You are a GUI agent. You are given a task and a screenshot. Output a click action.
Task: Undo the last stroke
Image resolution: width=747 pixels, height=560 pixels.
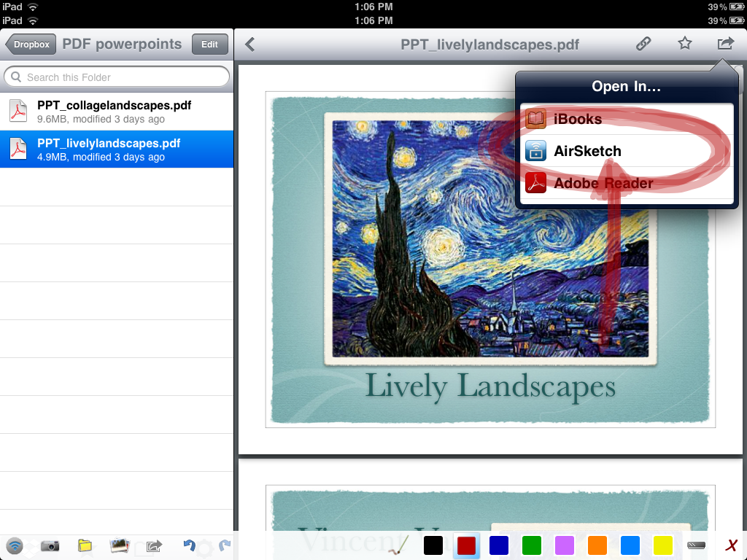189,545
